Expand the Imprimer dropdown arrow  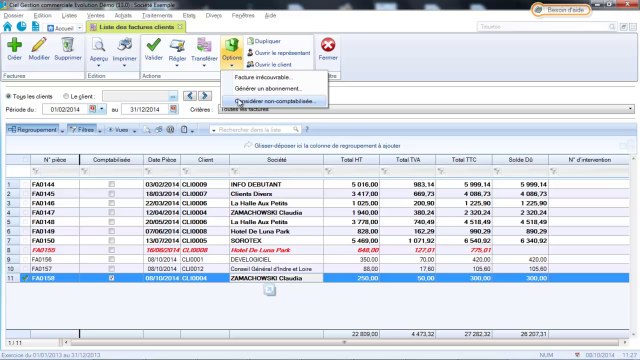coord(124,66)
